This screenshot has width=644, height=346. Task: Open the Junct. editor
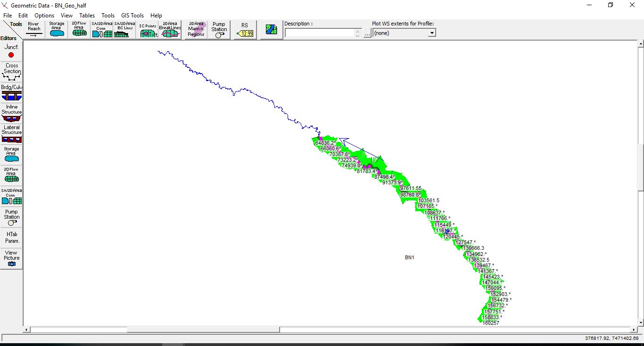pyautogui.click(x=11, y=51)
